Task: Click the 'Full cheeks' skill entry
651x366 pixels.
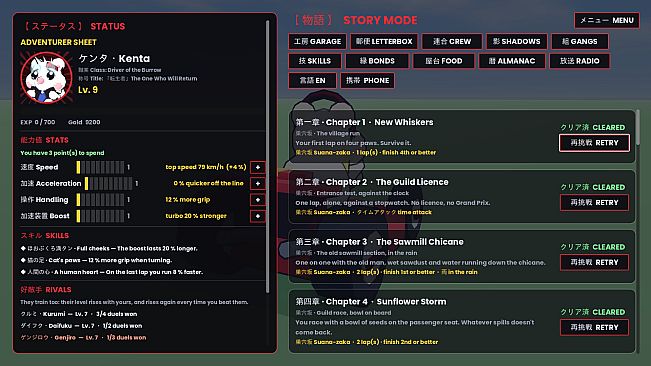Action: tap(109, 249)
